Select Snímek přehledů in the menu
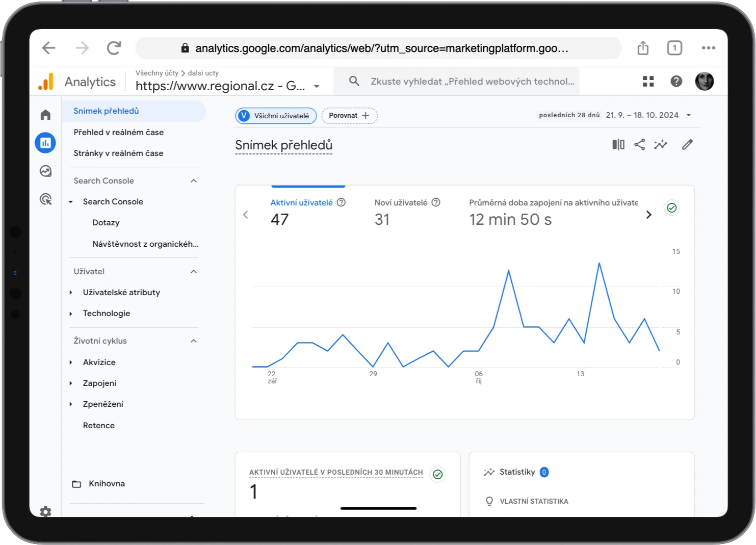The height and width of the screenshot is (545, 756). tap(134, 111)
